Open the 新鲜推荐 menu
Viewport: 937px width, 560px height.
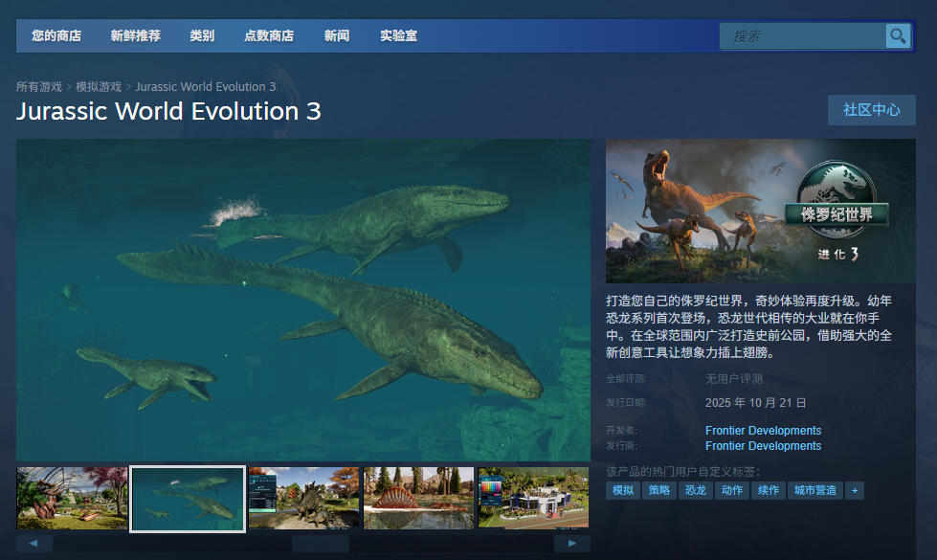click(136, 36)
